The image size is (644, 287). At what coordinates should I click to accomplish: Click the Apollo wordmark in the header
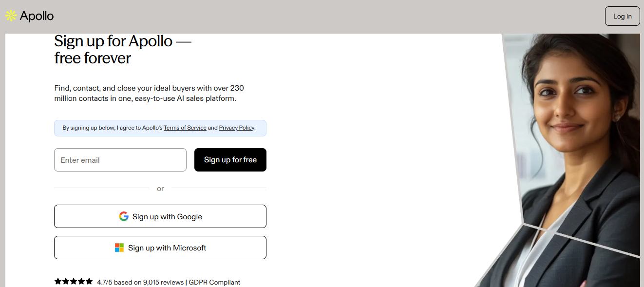coord(37,16)
